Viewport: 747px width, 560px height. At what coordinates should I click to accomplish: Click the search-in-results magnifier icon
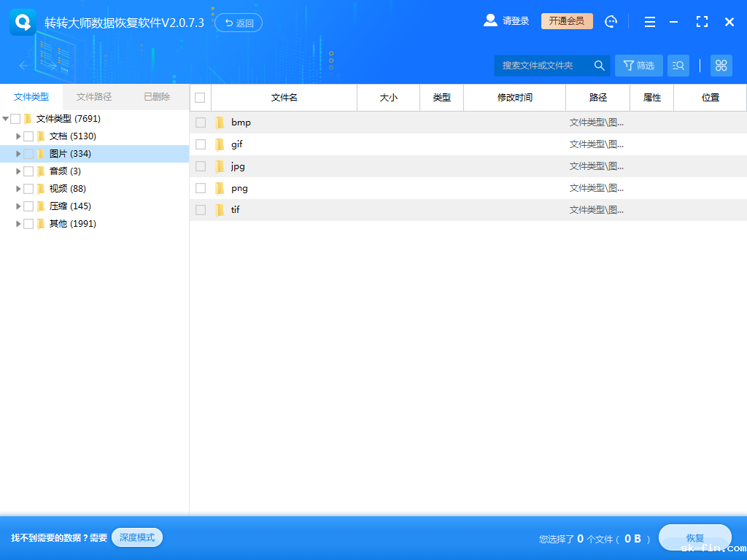click(678, 65)
